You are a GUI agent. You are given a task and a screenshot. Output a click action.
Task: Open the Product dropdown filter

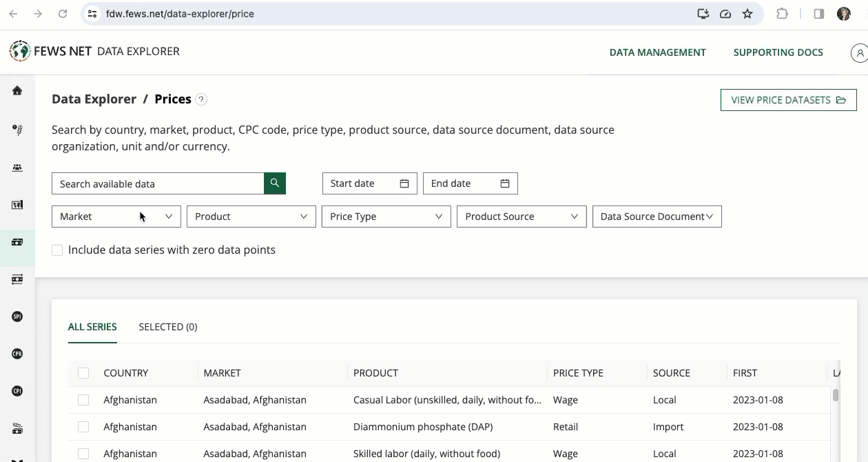click(251, 217)
